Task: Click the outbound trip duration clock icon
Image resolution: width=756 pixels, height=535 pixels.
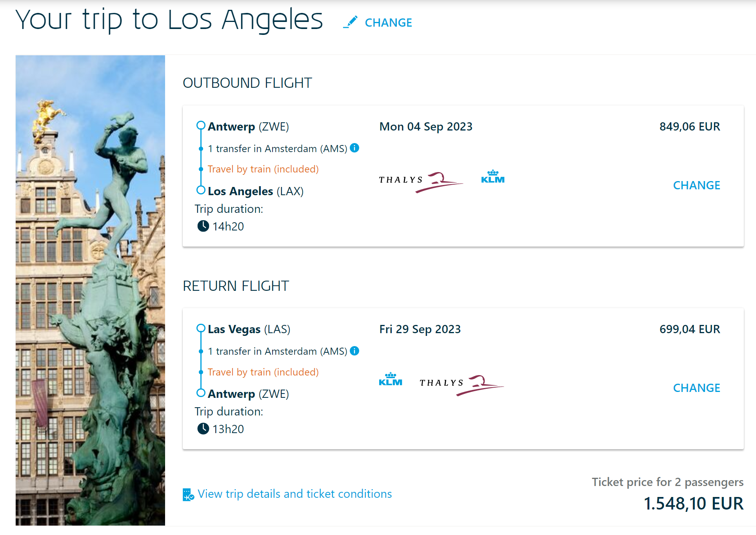Action: click(x=203, y=226)
